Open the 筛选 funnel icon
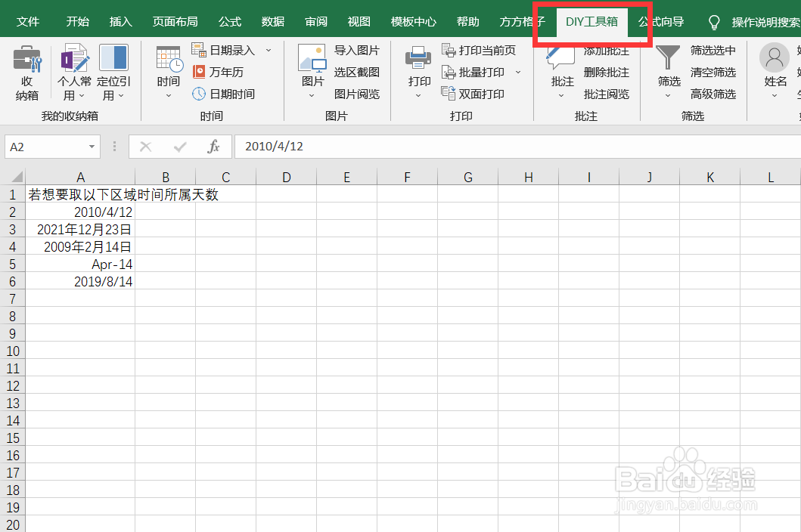This screenshot has height=532, width=801. coord(668,57)
